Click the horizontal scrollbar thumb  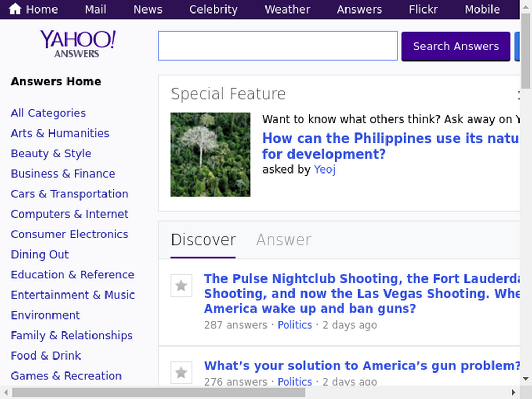(159, 393)
